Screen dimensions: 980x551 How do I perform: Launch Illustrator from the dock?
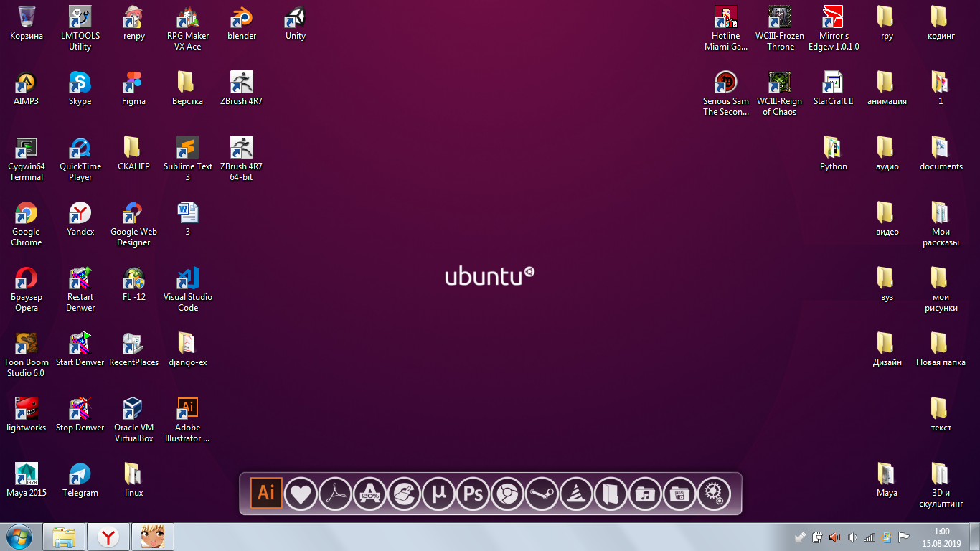[x=266, y=493]
